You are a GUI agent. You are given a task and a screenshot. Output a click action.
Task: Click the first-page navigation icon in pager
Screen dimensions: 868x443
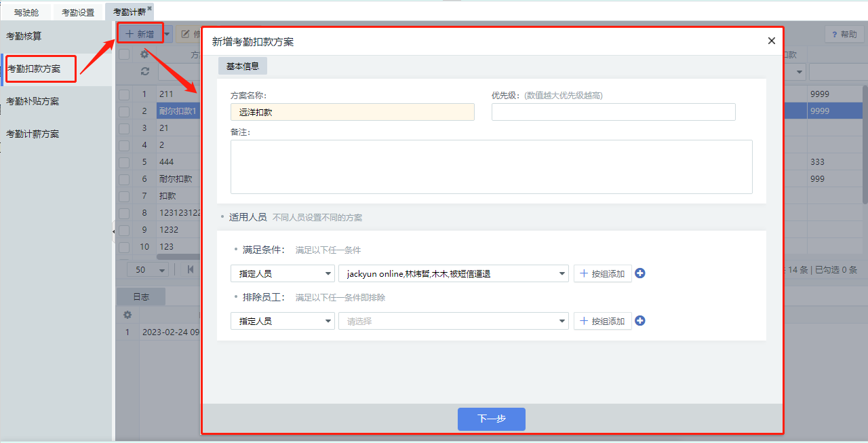pos(191,269)
